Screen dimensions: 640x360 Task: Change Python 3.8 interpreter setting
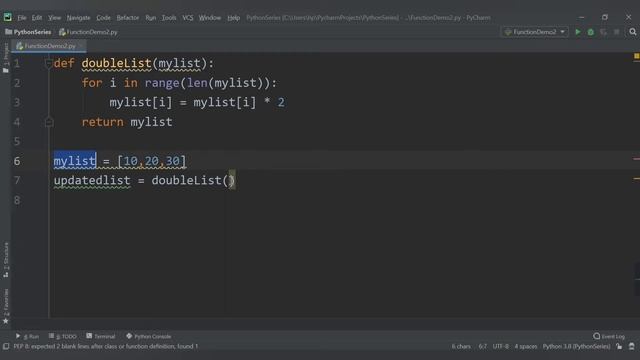(576, 347)
